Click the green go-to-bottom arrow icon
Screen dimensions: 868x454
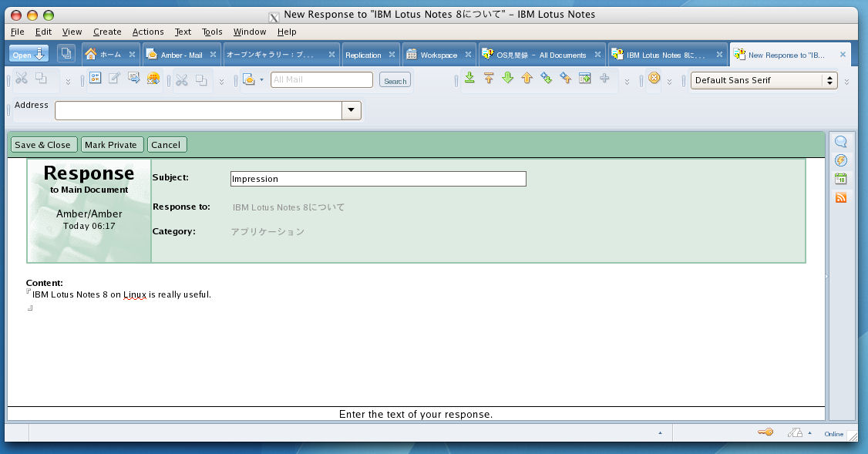pyautogui.click(x=469, y=78)
